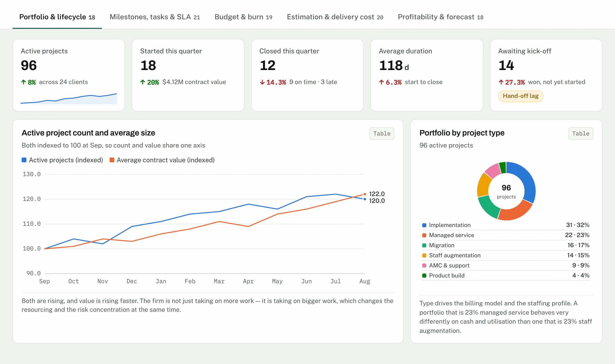Click the Hand-off lag badge
This screenshot has height=364, width=615.
[x=521, y=96]
